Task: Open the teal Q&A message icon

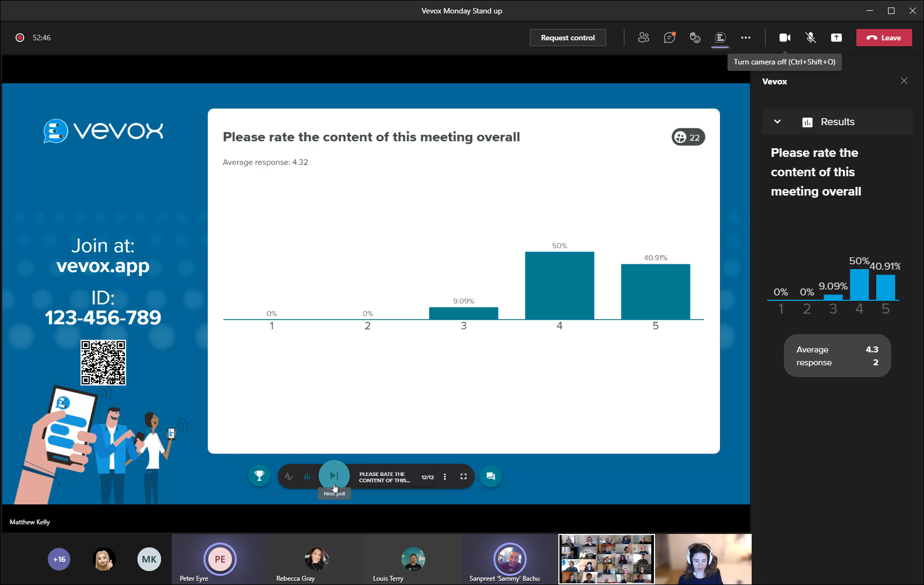Action: (x=490, y=476)
